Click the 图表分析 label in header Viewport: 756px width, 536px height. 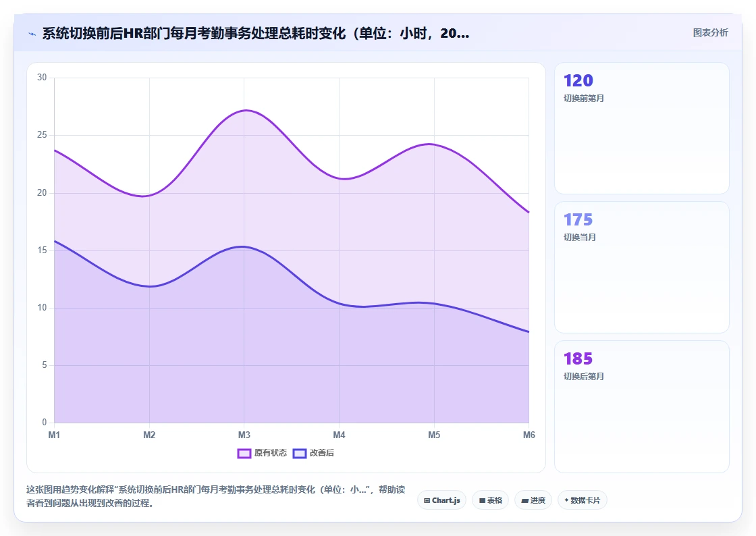click(710, 33)
